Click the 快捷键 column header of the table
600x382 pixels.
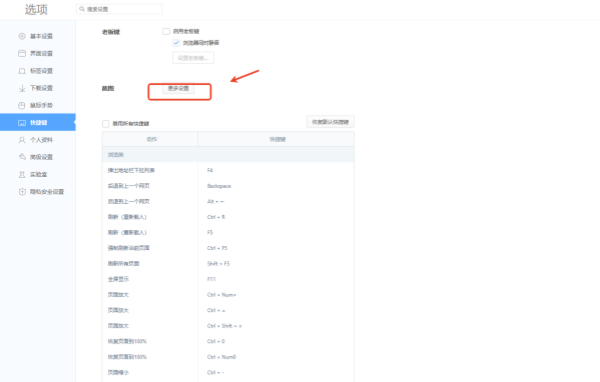click(276, 139)
